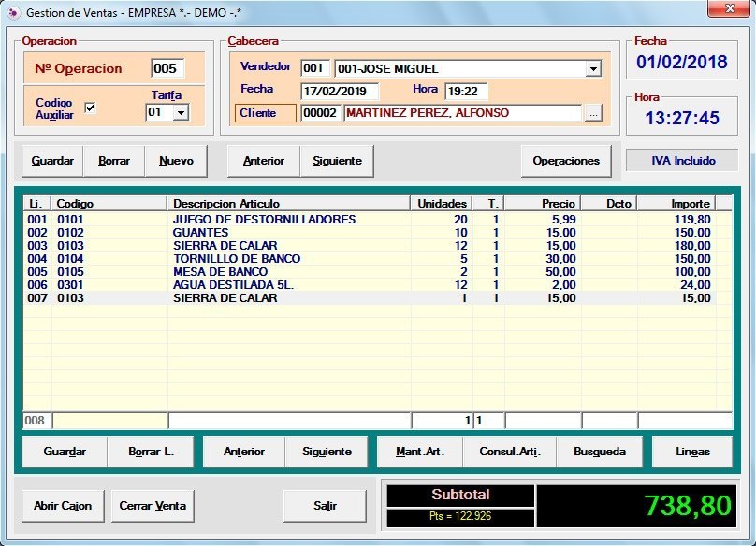
Task: Open Consul.Arti. article lookup
Action: click(x=510, y=452)
